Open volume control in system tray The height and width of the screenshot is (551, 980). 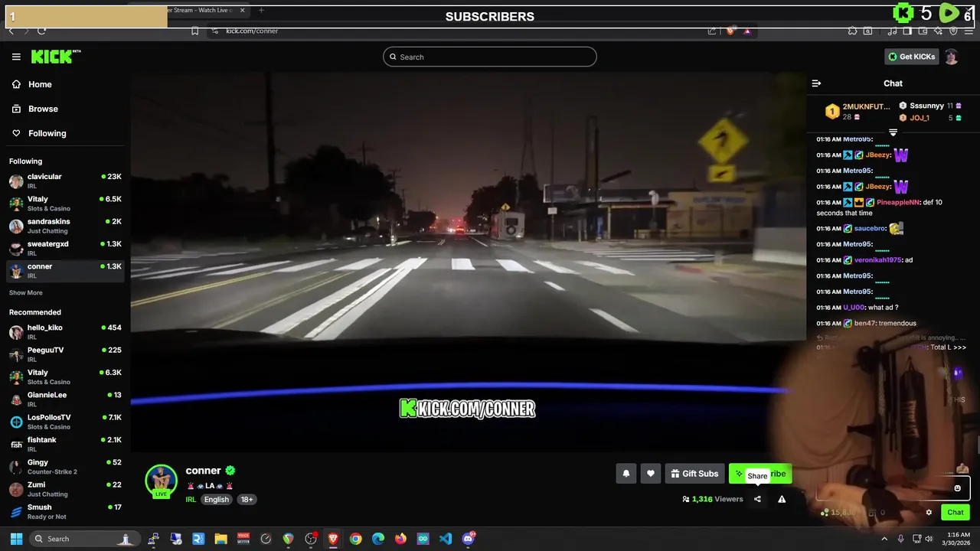tap(929, 539)
